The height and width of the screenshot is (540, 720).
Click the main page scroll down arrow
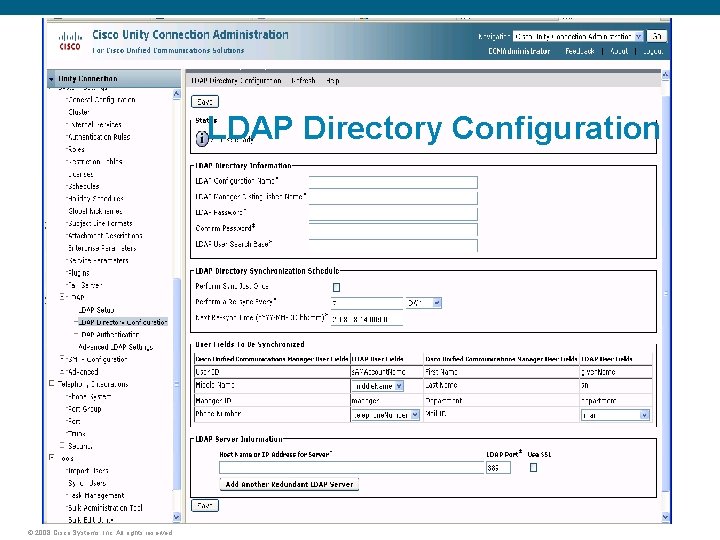(665, 518)
